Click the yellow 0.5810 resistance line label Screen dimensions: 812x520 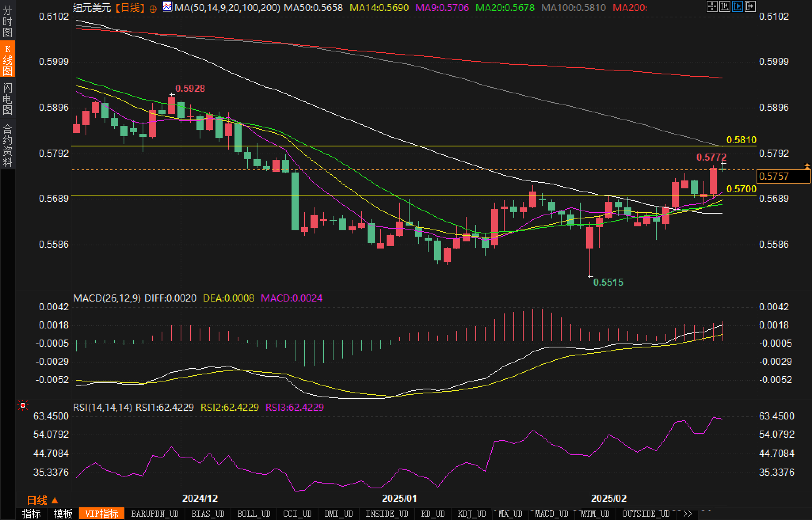(x=741, y=140)
